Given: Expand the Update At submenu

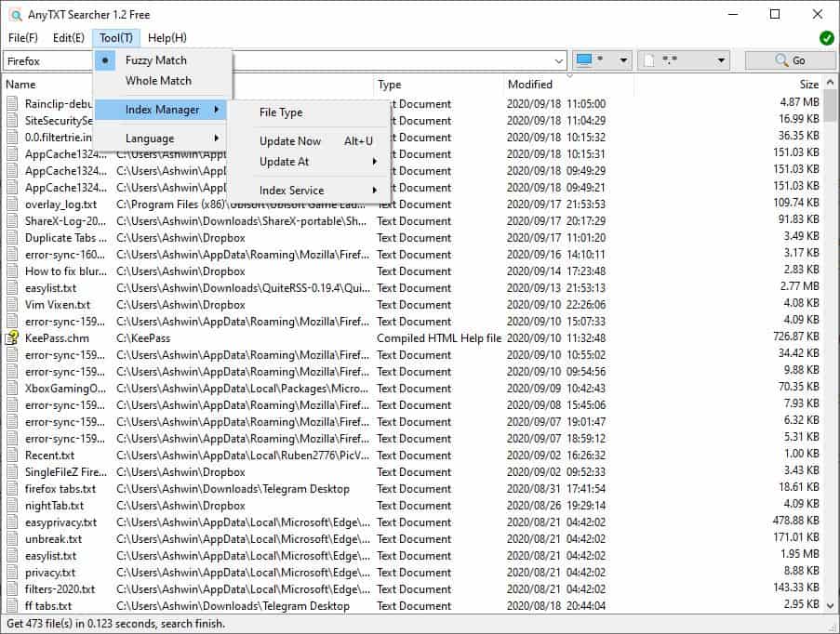Looking at the screenshot, I should 317,162.
